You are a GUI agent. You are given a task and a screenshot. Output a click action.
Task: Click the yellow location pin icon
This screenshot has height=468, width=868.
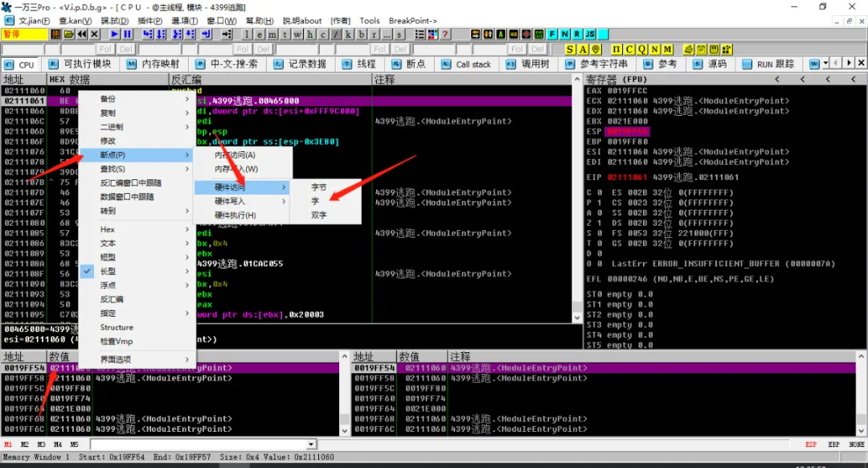click(x=596, y=49)
